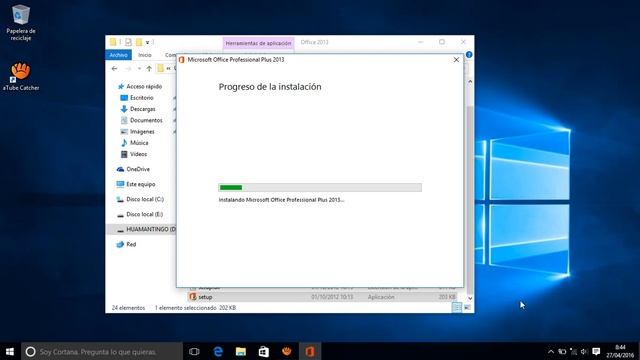Image resolution: width=640 pixels, height=360 pixels.
Task: Open the clock showing 27/04/2016
Action: (620, 351)
